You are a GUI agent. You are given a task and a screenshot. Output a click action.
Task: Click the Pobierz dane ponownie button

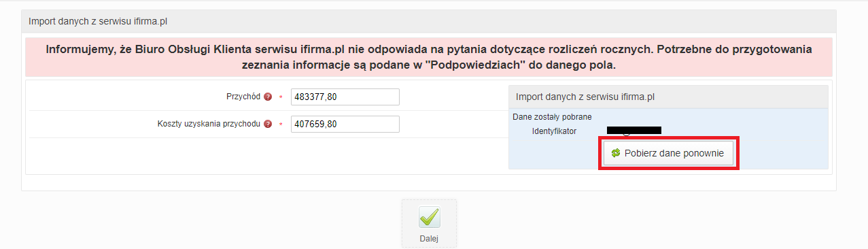pyautogui.click(x=670, y=154)
